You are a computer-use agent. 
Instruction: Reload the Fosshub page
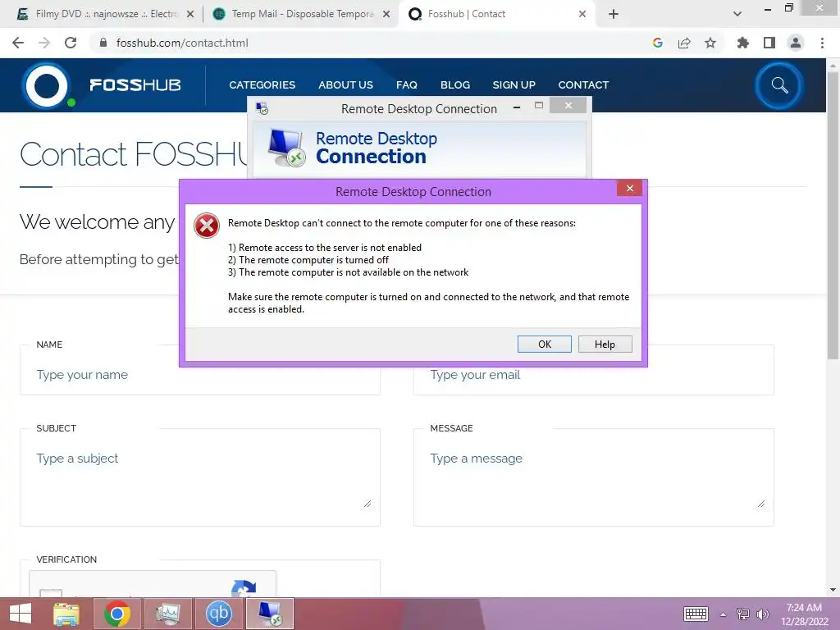pyautogui.click(x=71, y=43)
